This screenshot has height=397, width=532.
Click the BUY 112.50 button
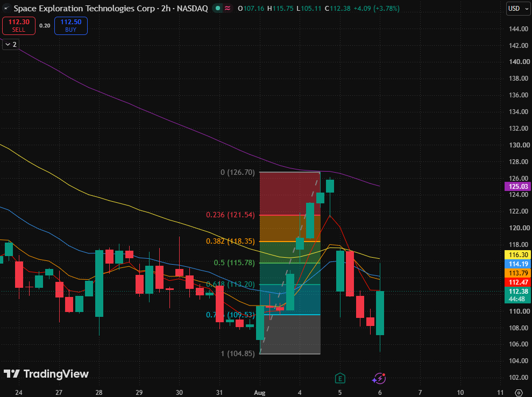tap(71, 26)
